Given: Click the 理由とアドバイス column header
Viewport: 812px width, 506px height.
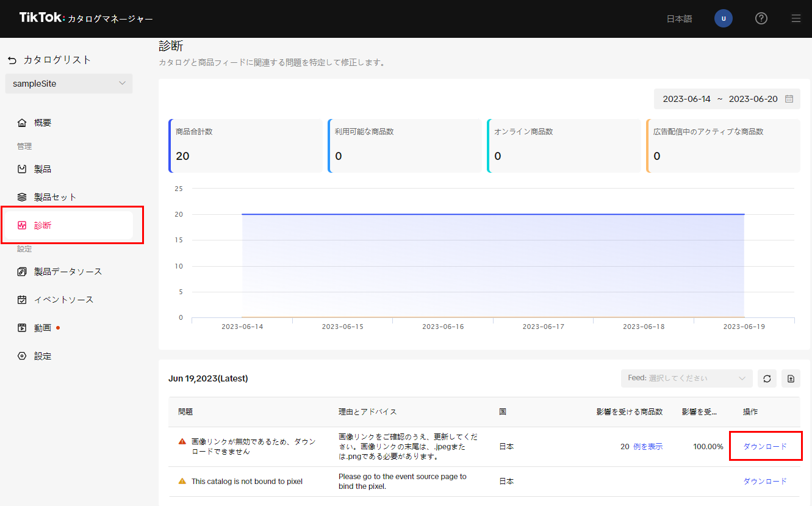Looking at the screenshot, I should coord(368,412).
